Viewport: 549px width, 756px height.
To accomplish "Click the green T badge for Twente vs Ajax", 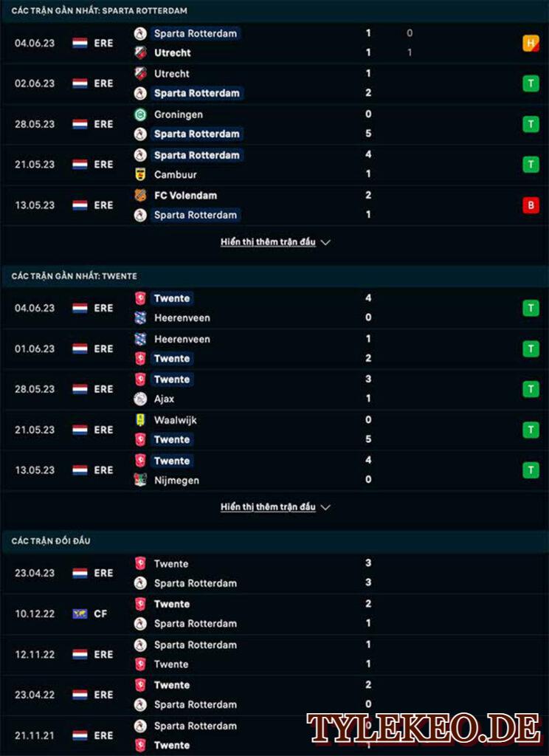I will pos(531,388).
